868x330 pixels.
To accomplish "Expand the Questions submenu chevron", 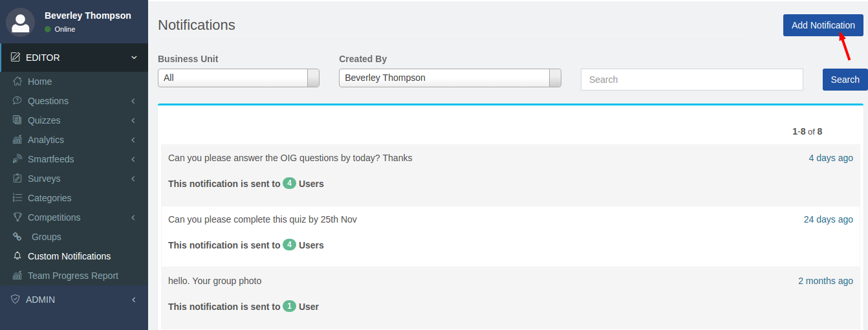I will coord(133,101).
